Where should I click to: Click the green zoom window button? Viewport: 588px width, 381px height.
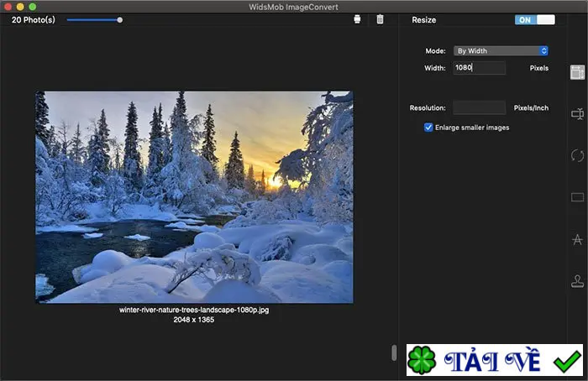click(x=33, y=6)
